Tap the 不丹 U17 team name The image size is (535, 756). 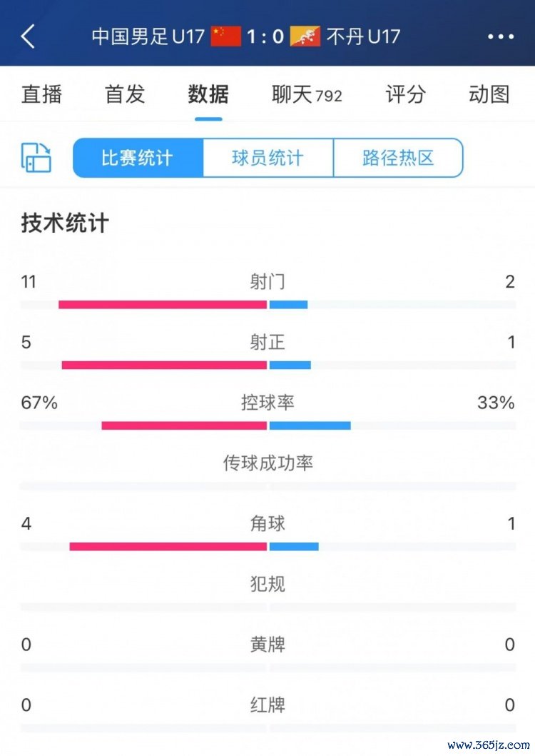[x=363, y=36]
